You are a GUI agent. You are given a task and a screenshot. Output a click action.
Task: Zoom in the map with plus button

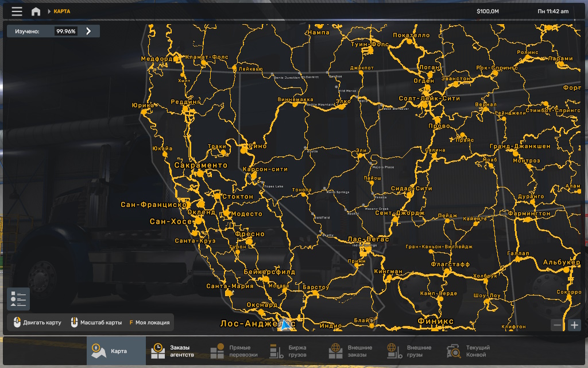click(574, 325)
